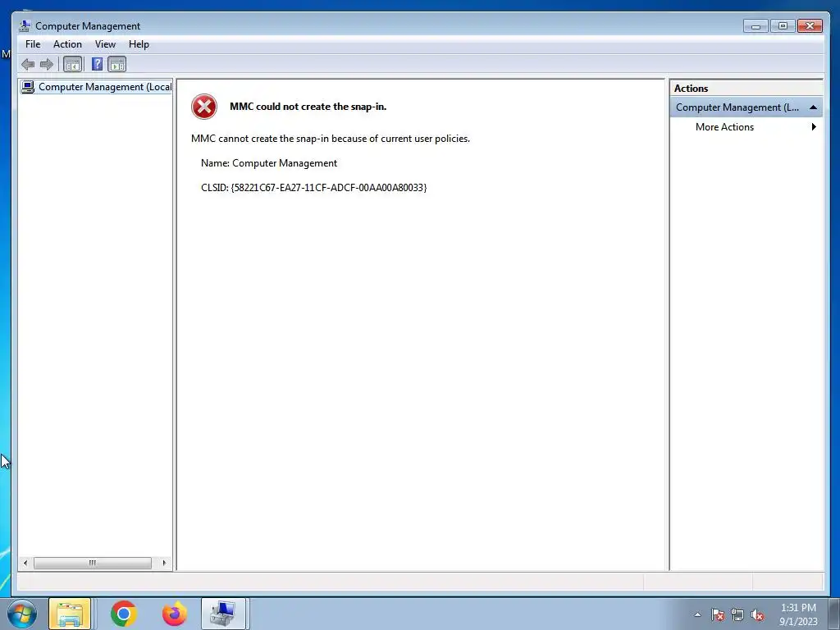Click the Show desktop button
Viewport: 840px width, 630px height.
834,614
